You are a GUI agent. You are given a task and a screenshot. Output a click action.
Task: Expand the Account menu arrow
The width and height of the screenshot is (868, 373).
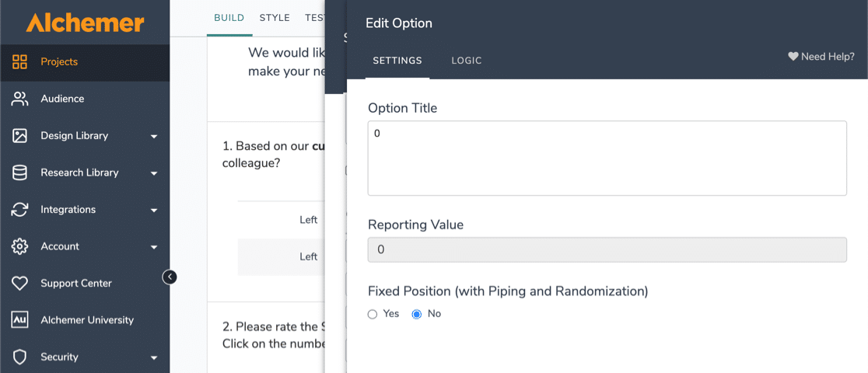(154, 247)
